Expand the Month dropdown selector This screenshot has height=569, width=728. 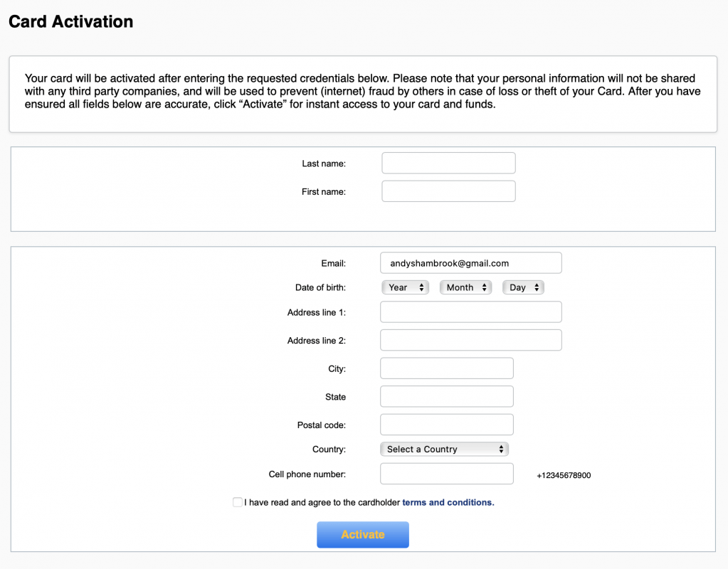(465, 287)
